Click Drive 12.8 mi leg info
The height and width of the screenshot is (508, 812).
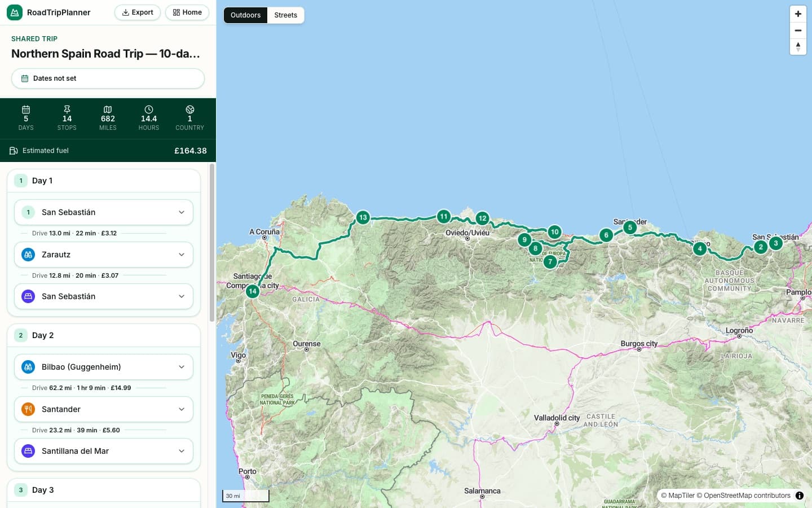tap(75, 275)
